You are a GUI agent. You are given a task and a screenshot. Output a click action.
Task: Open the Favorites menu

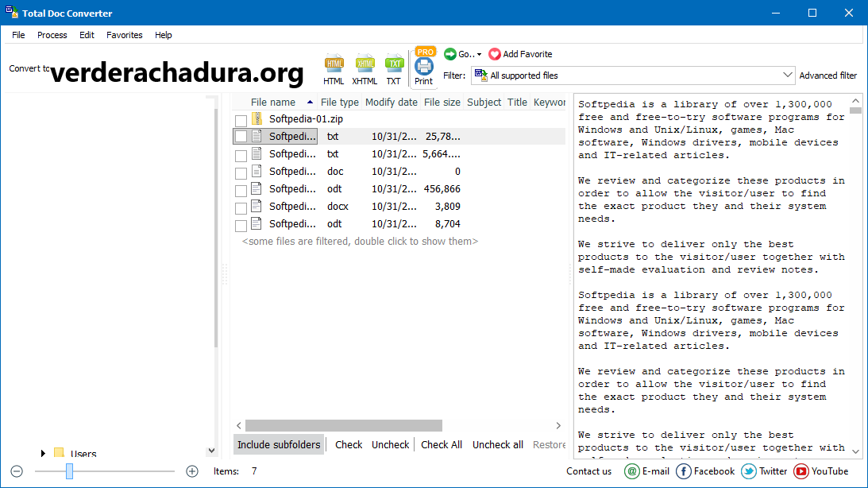pyautogui.click(x=125, y=35)
